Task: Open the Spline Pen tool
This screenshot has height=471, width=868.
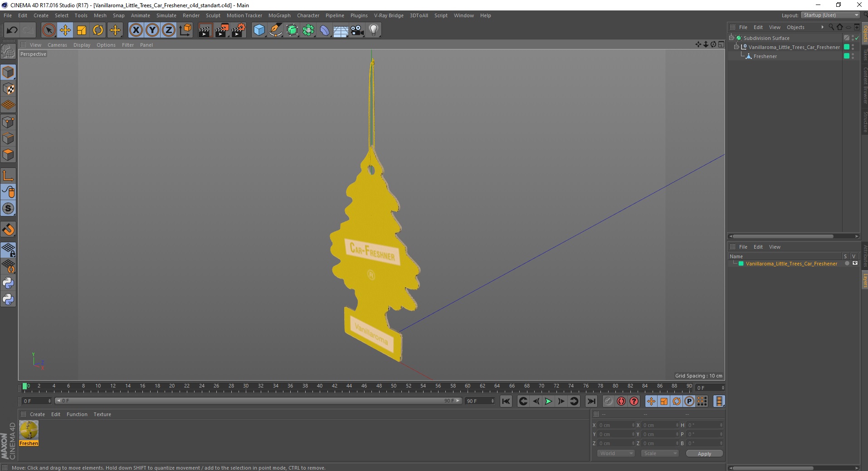Action: coord(275,30)
